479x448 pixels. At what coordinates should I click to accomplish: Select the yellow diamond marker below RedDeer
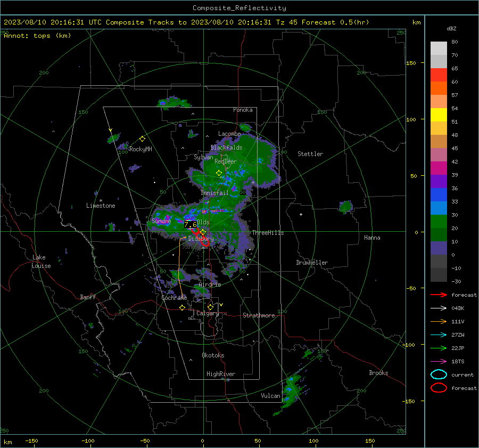219,173
